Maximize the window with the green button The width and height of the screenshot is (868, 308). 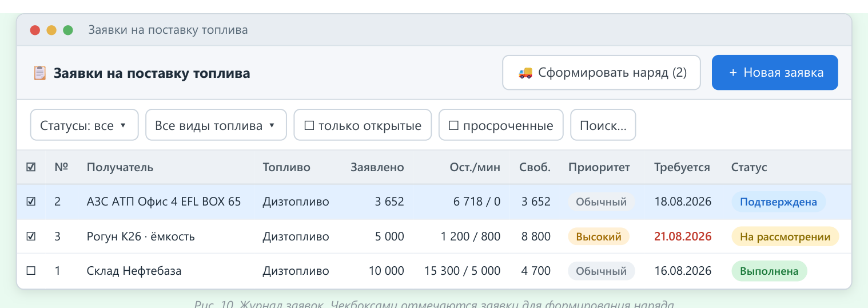(68, 30)
